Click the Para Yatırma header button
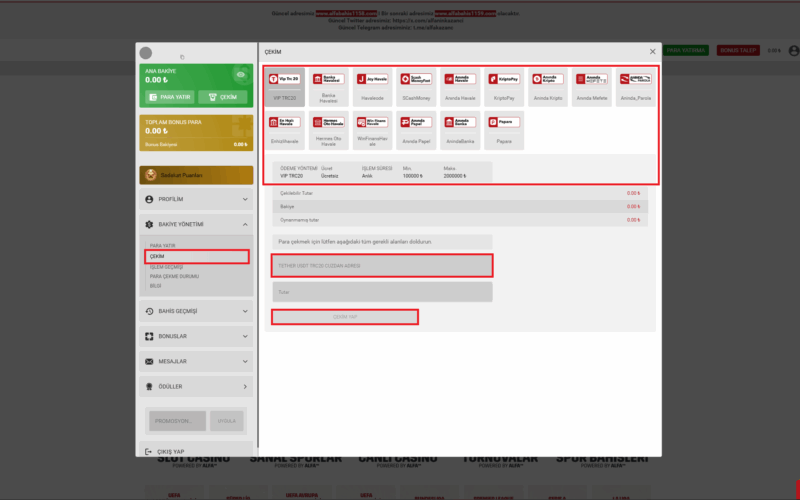Viewport: 800px width, 500px height. pos(686,51)
